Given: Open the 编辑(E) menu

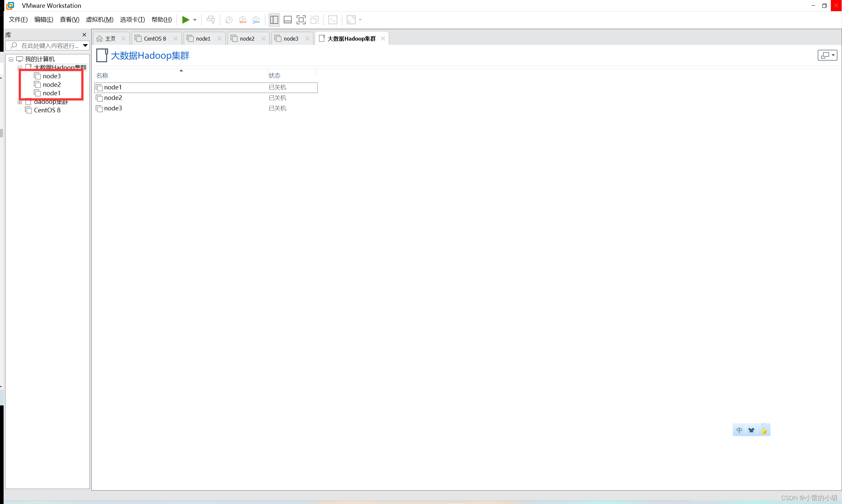Looking at the screenshot, I should (x=44, y=20).
